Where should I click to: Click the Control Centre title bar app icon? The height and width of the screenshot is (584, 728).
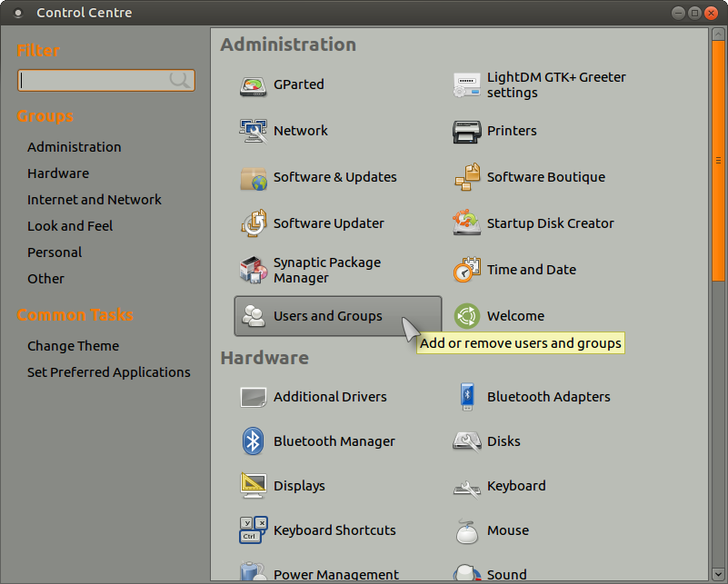pyautogui.click(x=18, y=13)
